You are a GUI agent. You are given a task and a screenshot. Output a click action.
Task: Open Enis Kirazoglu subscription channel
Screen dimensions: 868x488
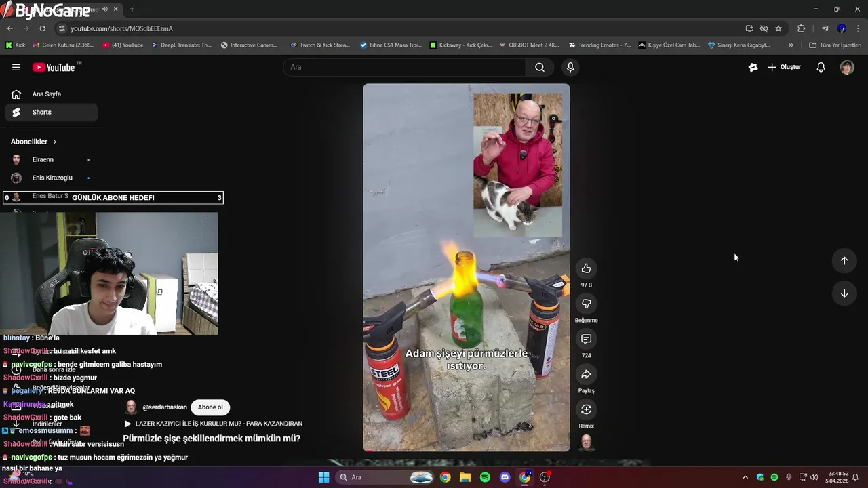pos(52,178)
